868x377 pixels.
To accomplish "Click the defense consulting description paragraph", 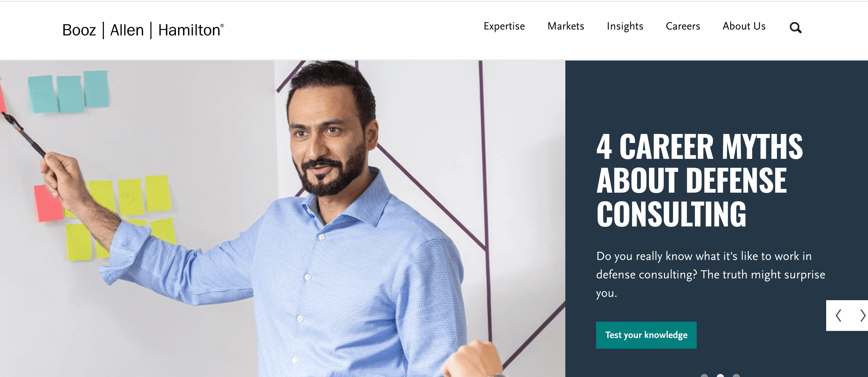I will click(710, 274).
